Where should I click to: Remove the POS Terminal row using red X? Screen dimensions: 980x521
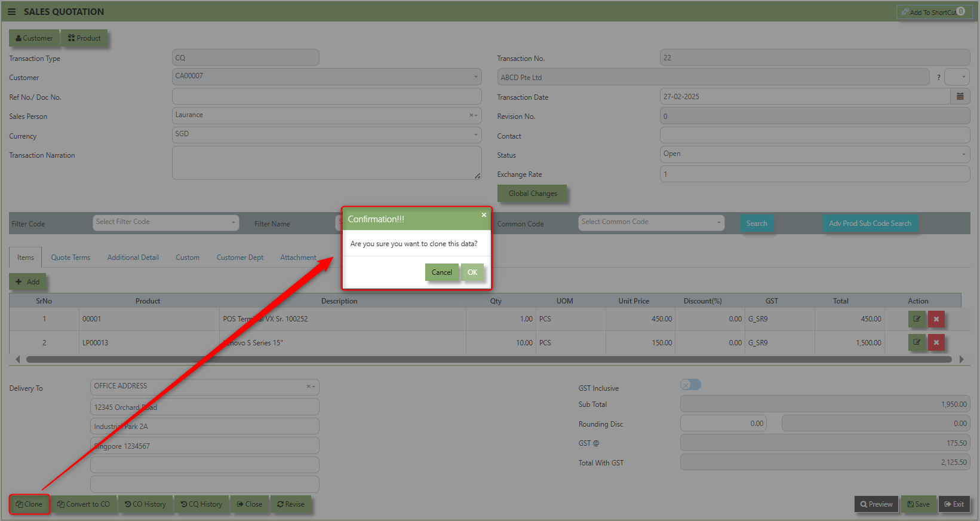936,319
